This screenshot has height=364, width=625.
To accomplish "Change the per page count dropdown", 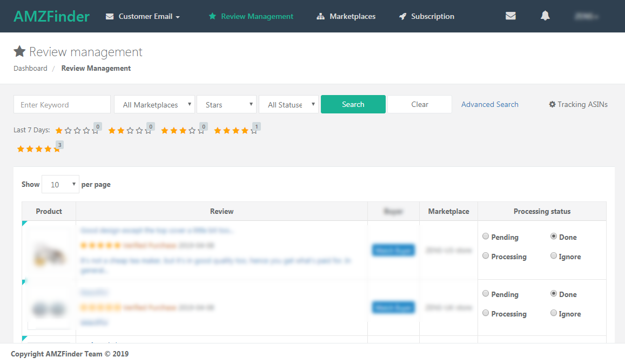I will click(61, 184).
